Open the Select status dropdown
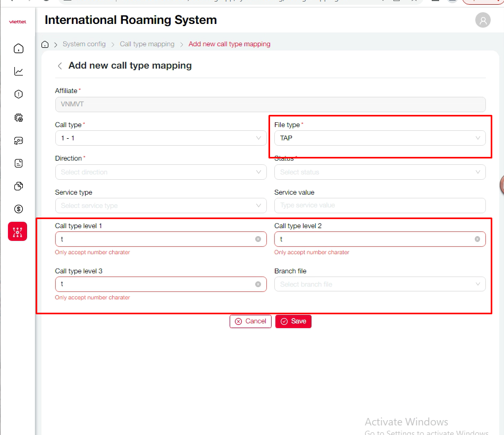Image resolution: width=504 pixels, height=435 pixels. coord(380,172)
